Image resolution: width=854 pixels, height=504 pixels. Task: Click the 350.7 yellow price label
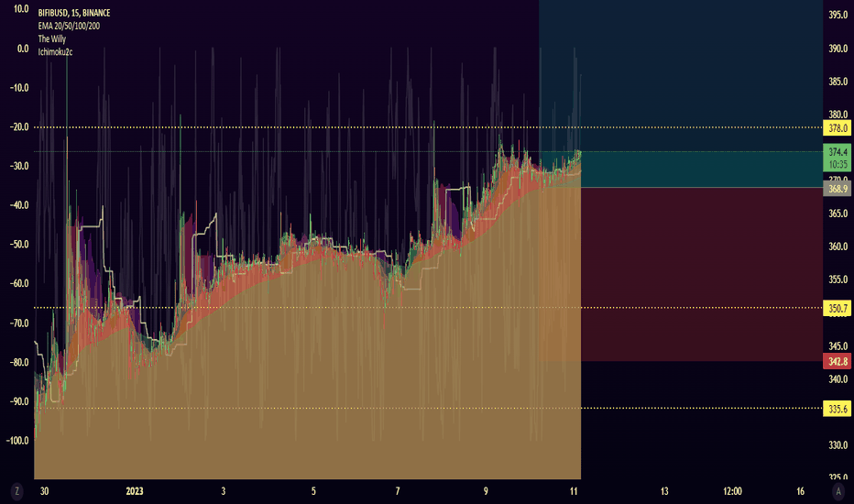click(x=838, y=309)
